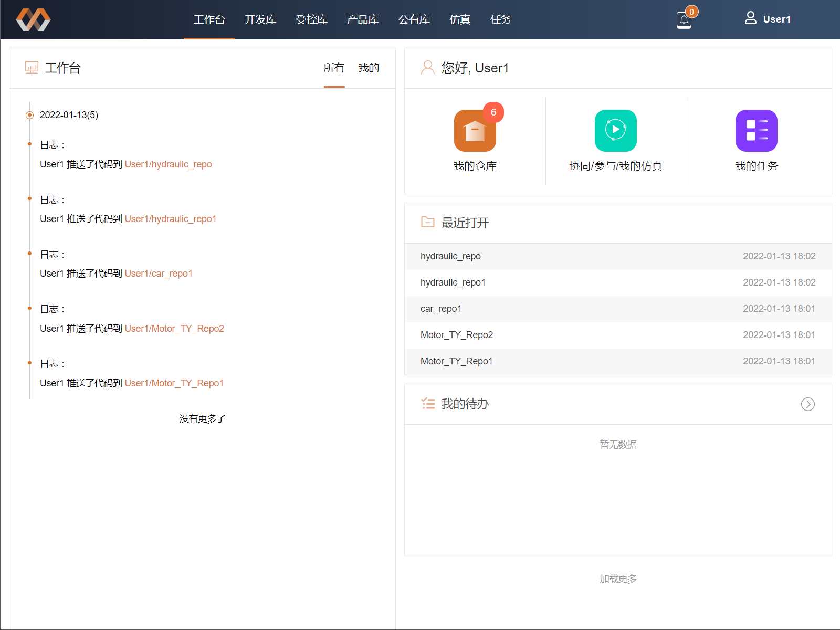Open recent item Motor_TY_Repo1

click(x=618, y=361)
